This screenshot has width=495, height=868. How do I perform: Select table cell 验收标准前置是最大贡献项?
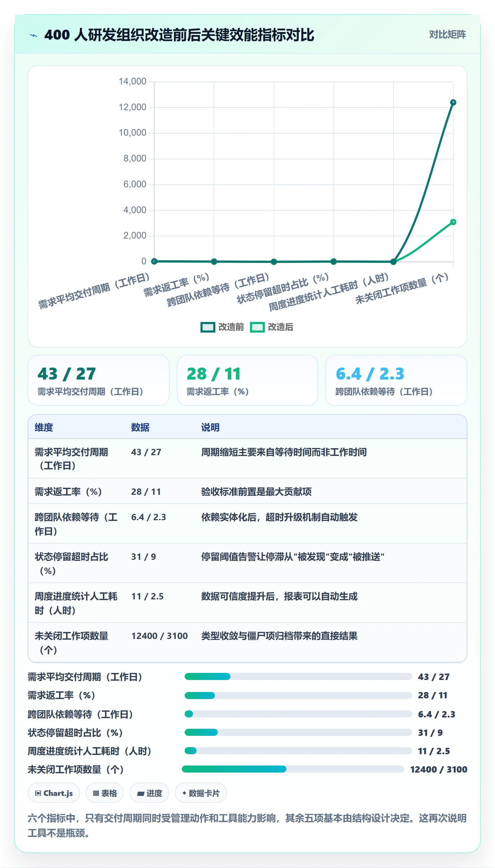(x=256, y=492)
